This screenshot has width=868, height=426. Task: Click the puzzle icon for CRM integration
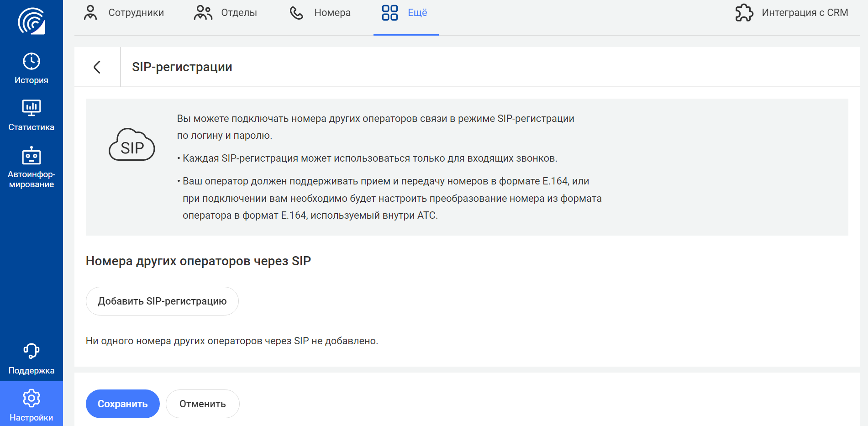click(x=744, y=13)
